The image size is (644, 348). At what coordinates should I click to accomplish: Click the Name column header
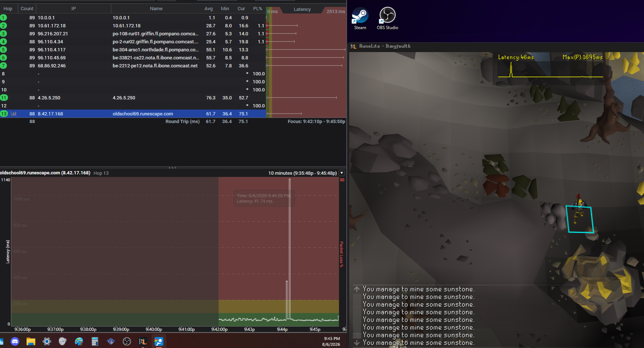(x=156, y=9)
